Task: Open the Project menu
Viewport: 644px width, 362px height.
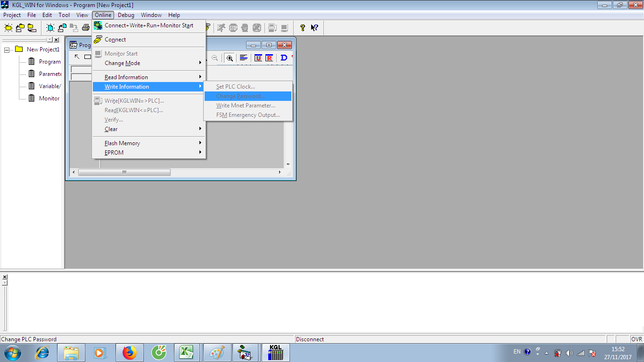Action: 12,15
